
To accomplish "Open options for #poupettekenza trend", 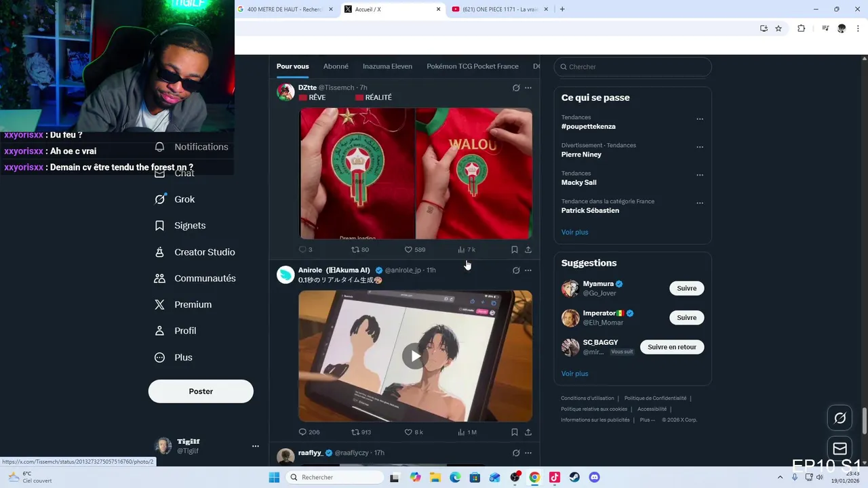I will pyautogui.click(x=700, y=119).
